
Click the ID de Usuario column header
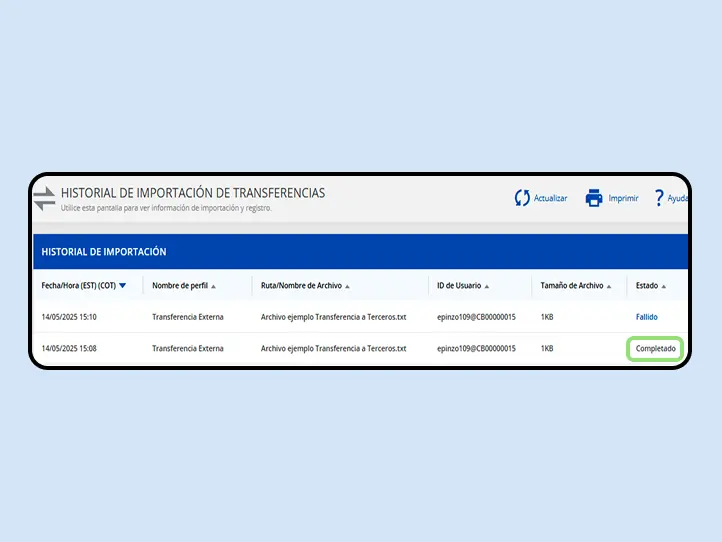(x=459, y=286)
